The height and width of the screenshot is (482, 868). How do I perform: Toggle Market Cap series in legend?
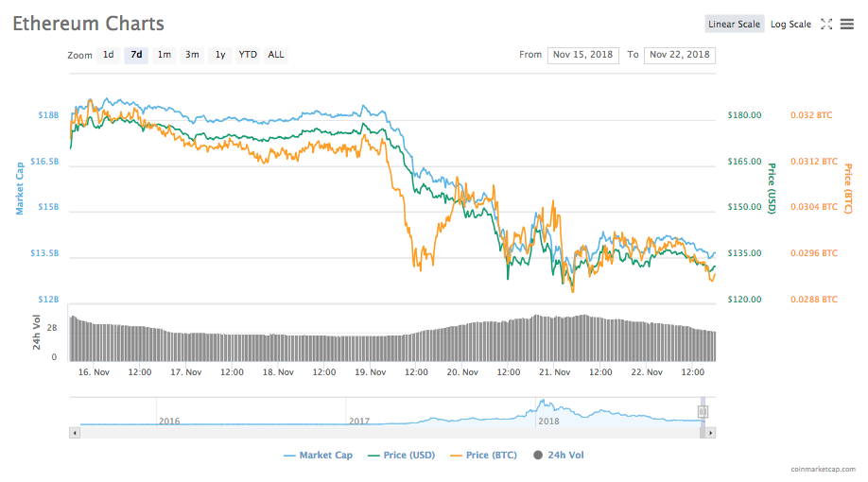coord(318,455)
